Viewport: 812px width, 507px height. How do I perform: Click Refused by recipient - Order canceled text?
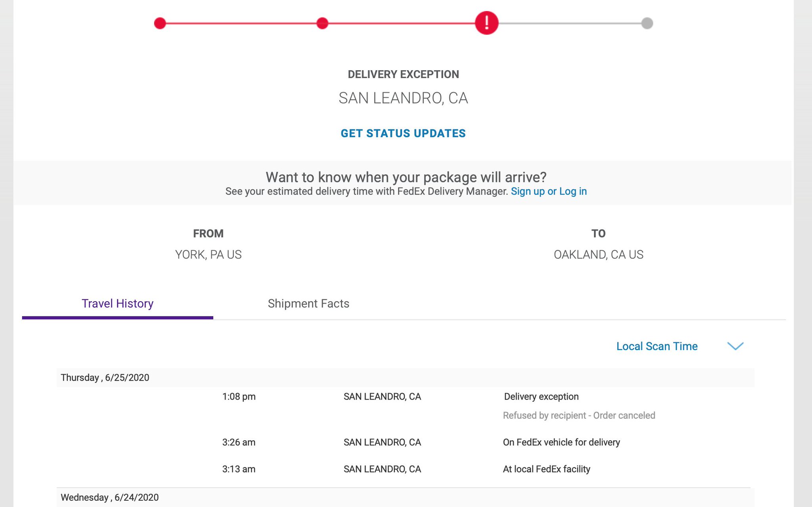pyautogui.click(x=579, y=415)
